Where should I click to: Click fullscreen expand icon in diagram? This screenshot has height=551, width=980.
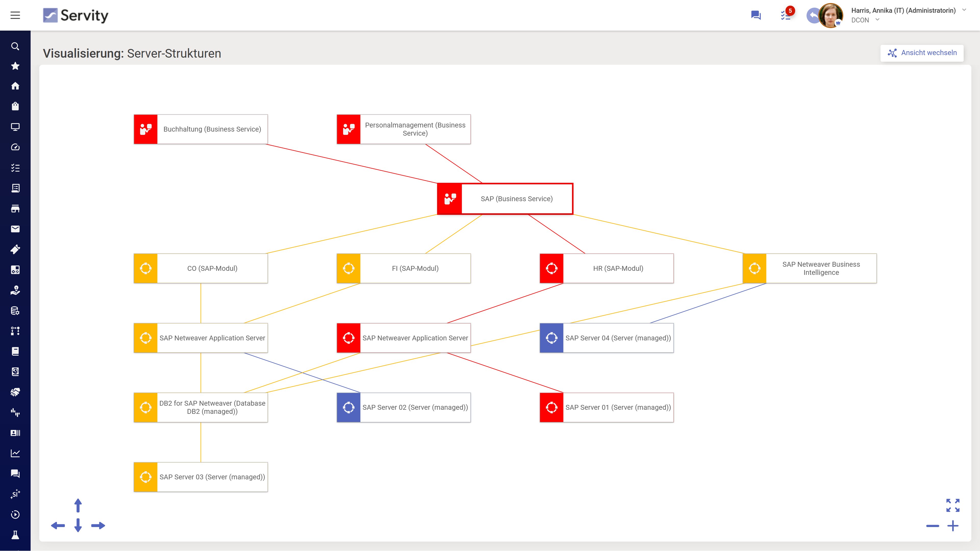click(x=953, y=505)
